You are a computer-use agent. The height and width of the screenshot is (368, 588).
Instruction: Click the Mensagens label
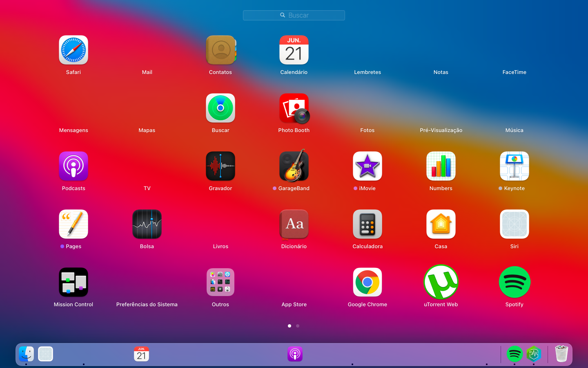tap(73, 130)
